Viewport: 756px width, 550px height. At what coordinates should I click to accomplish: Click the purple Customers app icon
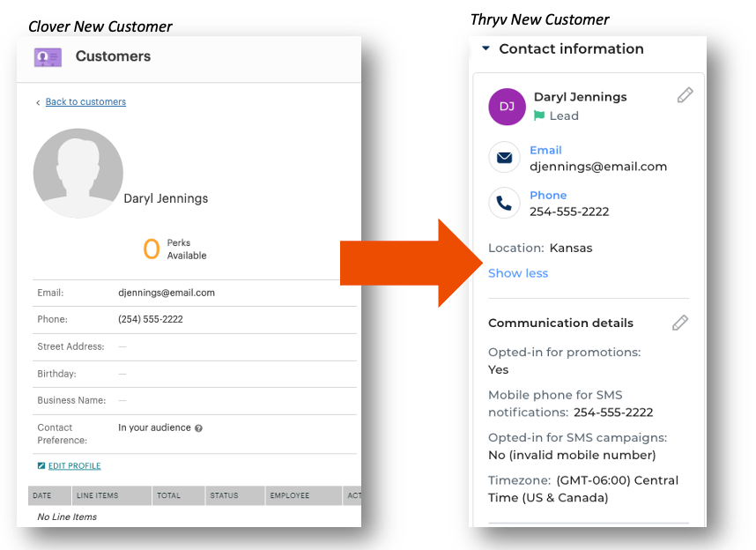click(x=48, y=57)
